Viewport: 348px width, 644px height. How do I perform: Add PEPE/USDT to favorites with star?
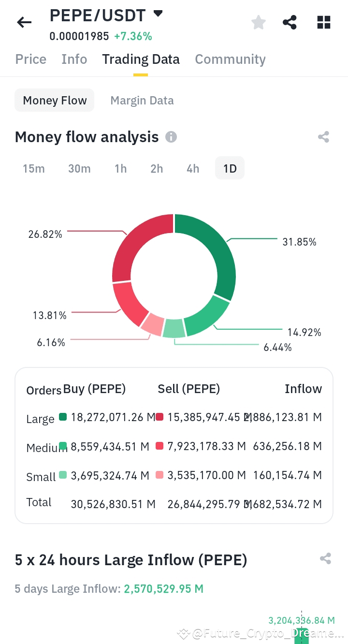259,22
